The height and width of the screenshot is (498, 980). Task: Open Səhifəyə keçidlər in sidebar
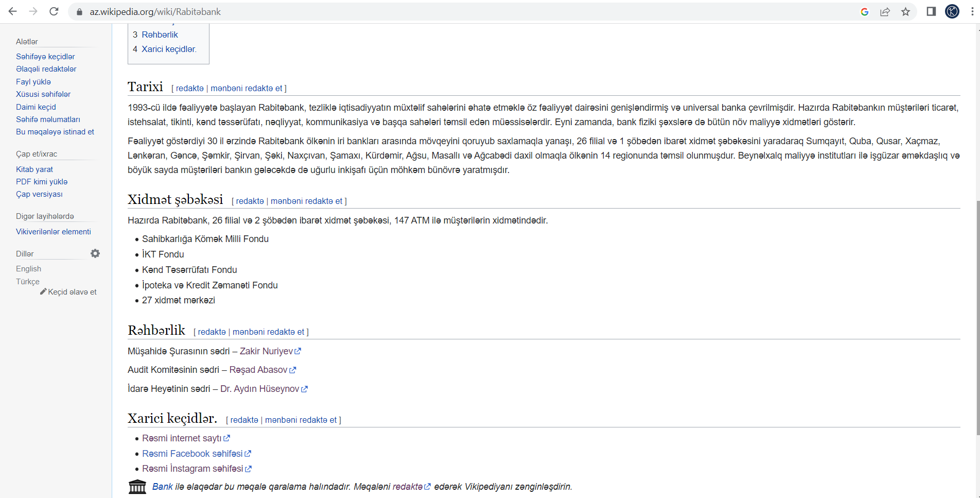click(45, 57)
